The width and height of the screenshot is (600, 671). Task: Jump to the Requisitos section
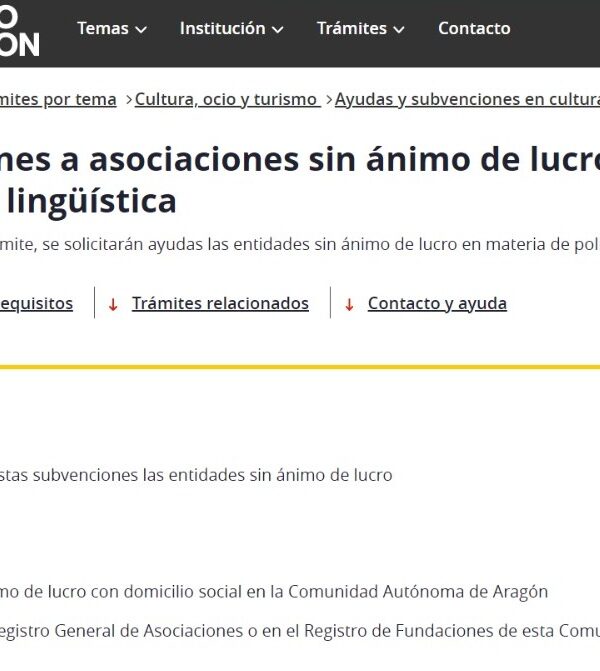[x=36, y=303]
